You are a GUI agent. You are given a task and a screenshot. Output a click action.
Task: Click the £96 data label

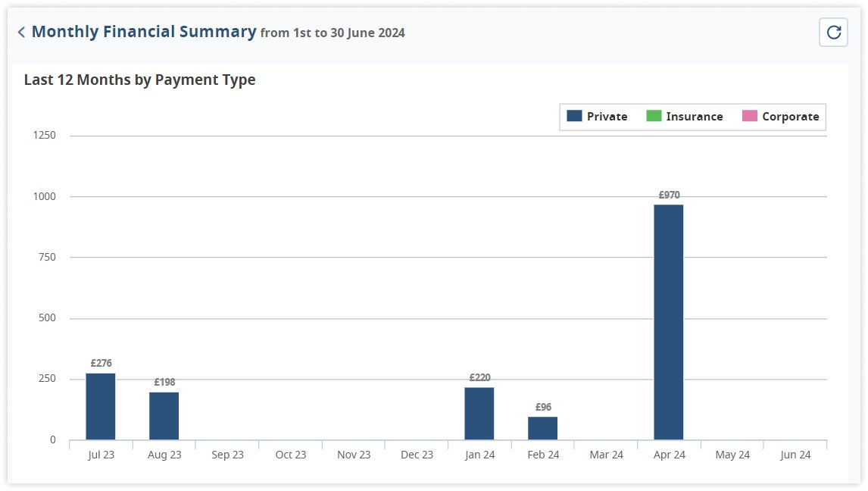543,407
